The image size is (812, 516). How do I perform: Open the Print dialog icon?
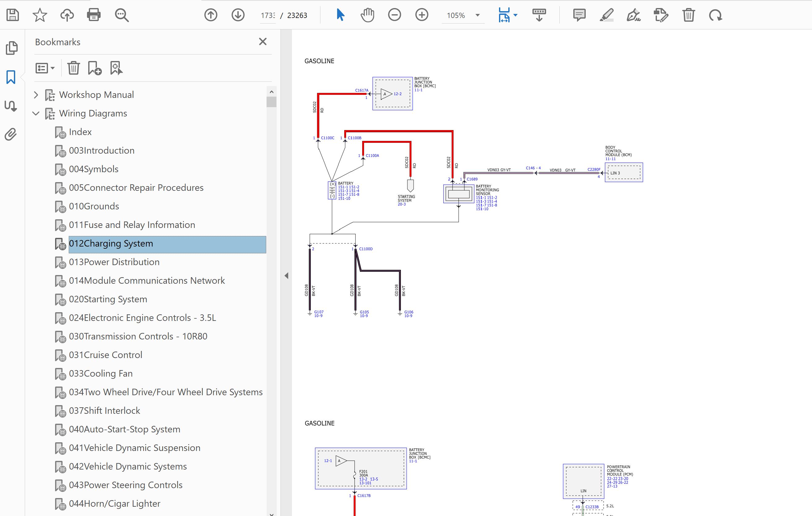[93, 15]
